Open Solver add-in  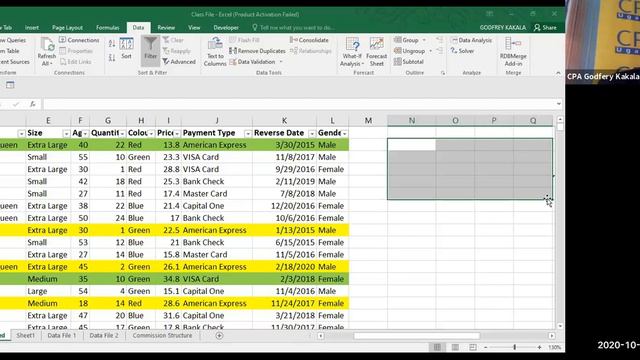[462, 51]
